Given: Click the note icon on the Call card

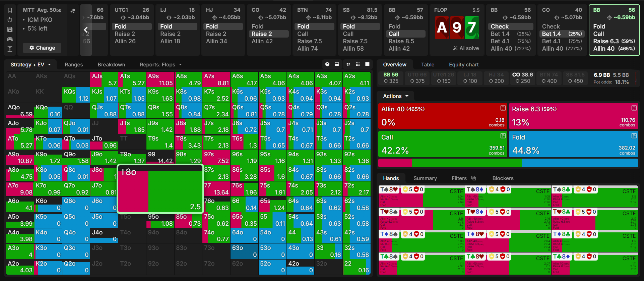Looking at the screenshot, I should pyautogui.click(x=503, y=136).
